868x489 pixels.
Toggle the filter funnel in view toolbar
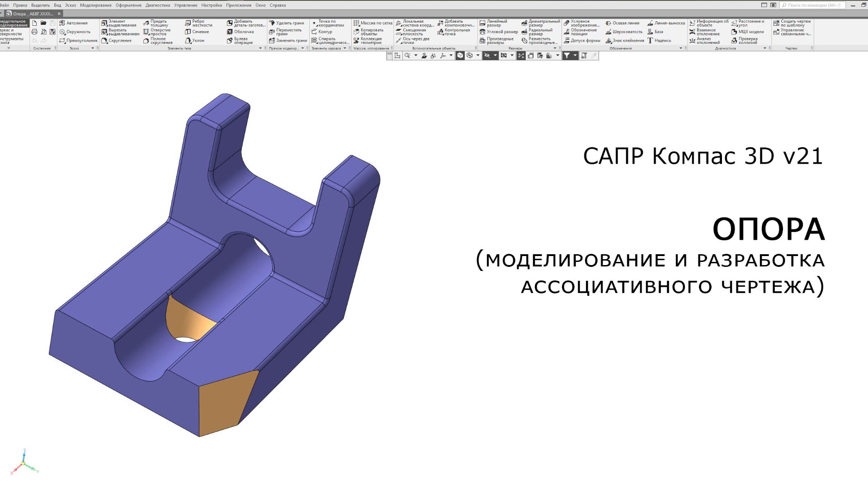566,56
